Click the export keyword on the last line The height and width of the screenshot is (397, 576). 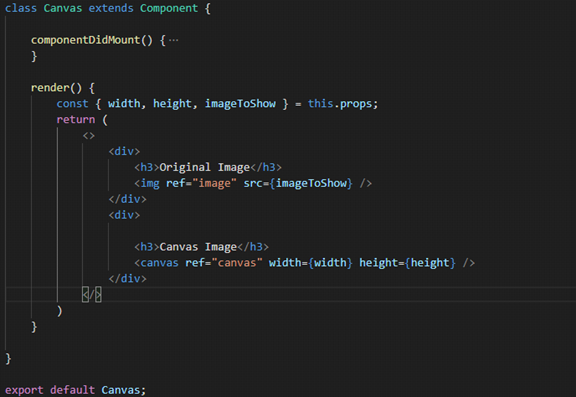click(24, 390)
